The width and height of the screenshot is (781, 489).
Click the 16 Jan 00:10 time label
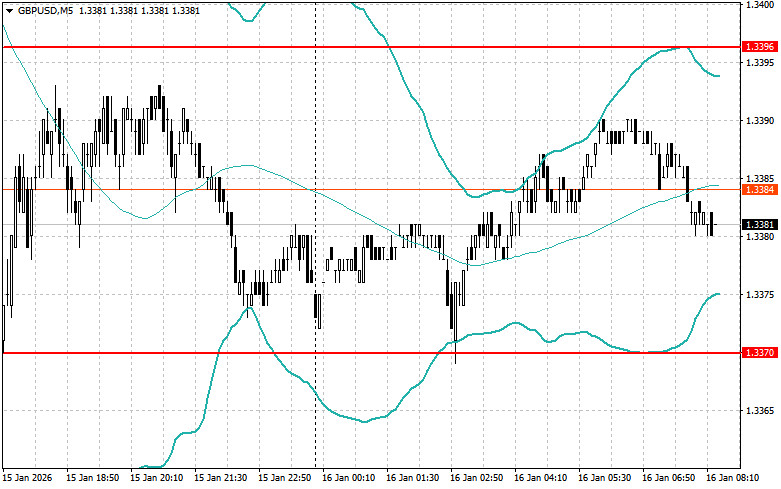coord(349,478)
